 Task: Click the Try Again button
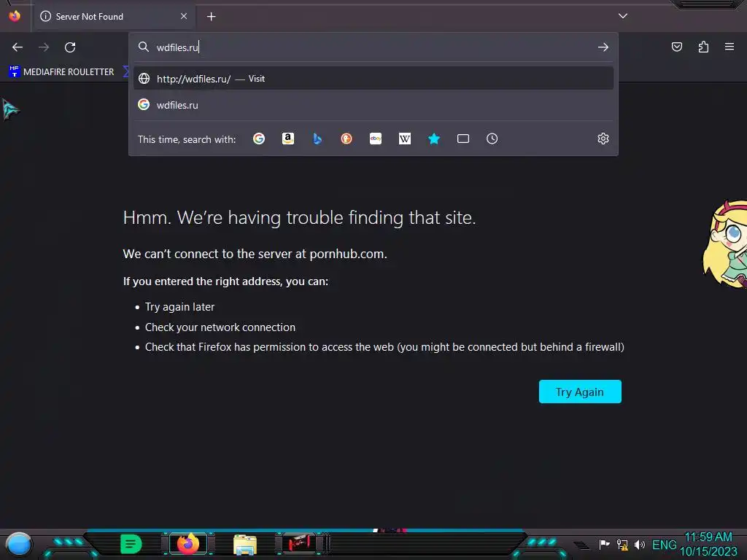coord(580,392)
